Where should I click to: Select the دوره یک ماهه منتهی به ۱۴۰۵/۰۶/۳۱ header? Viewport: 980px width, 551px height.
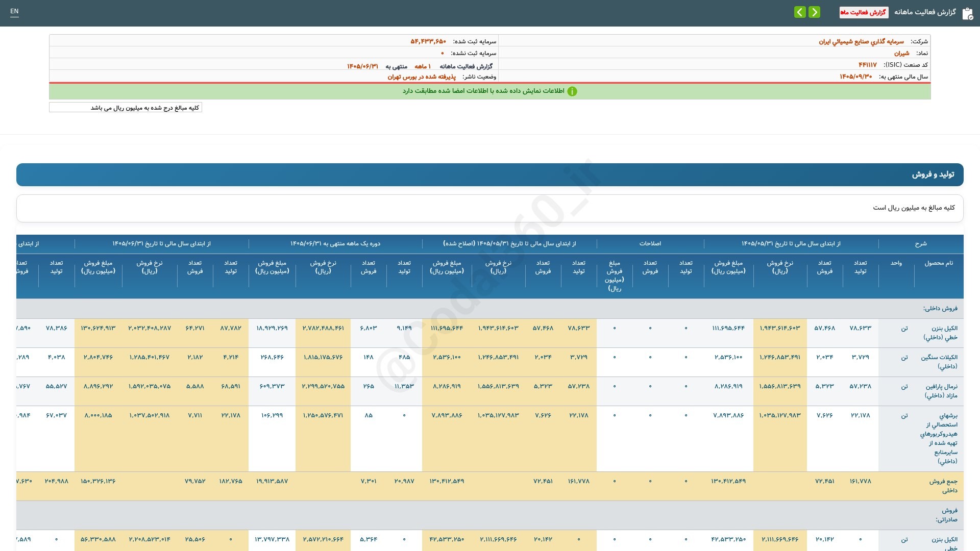[335, 244]
